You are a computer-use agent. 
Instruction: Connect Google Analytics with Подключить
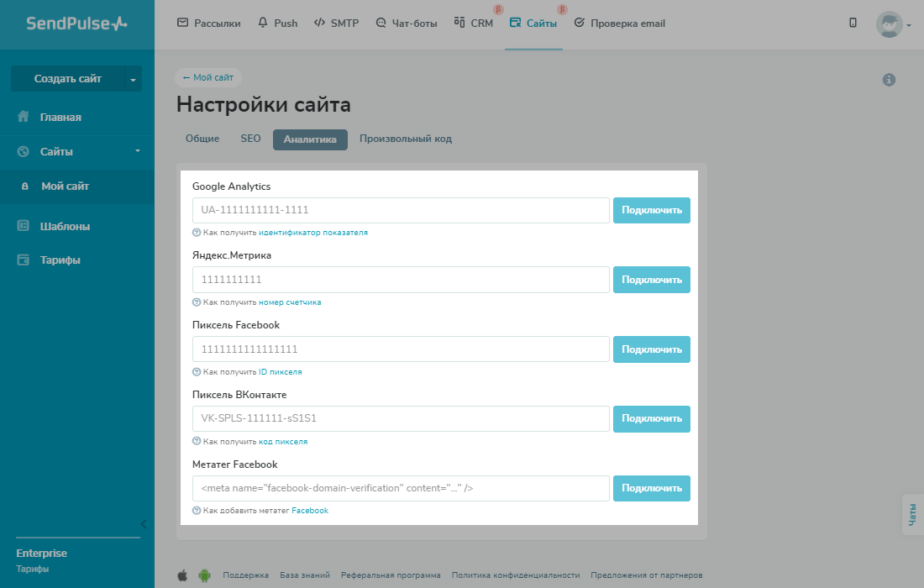coord(652,210)
